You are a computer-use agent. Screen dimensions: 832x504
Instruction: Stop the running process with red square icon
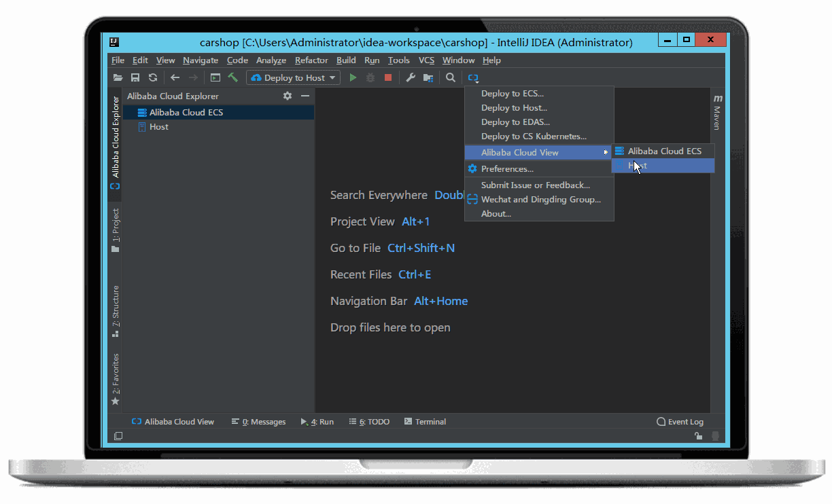tap(388, 77)
